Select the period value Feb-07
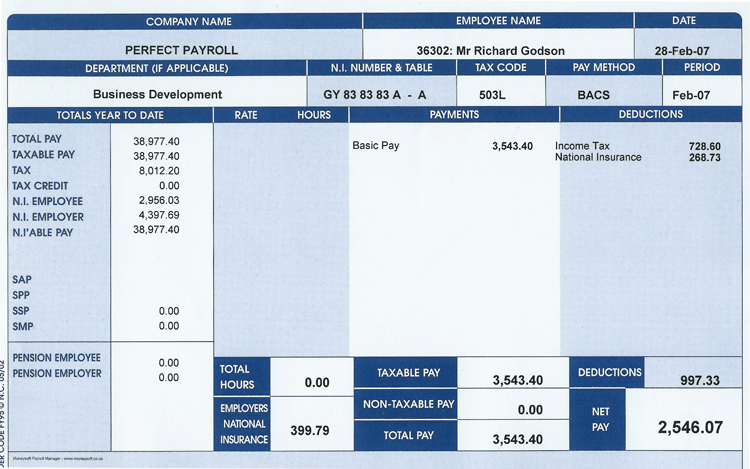Image resolution: width=750 pixels, height=469 pixels. point(692,95)
